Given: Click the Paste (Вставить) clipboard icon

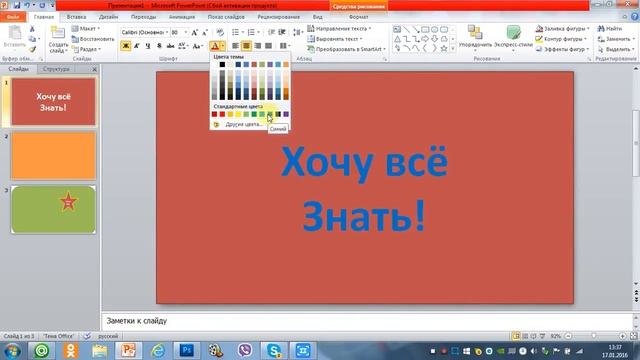Looking at the screenshot, I should (x=15, y=33).
